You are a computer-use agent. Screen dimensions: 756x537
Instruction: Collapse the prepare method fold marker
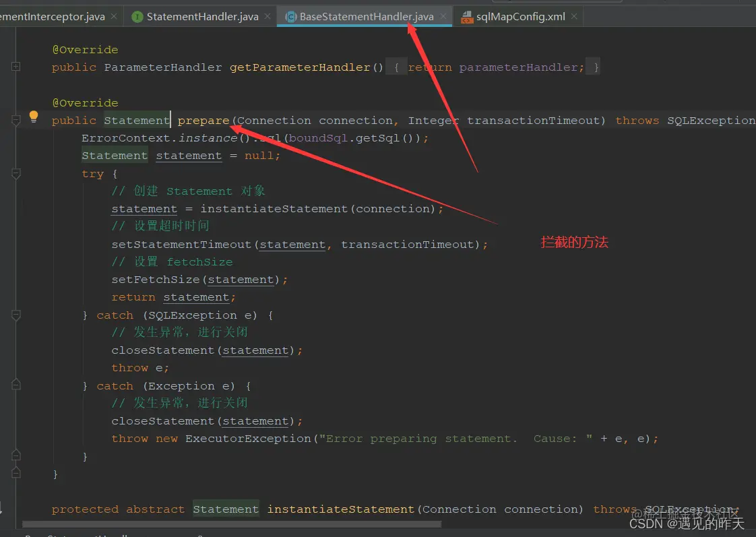pos(16,120)
